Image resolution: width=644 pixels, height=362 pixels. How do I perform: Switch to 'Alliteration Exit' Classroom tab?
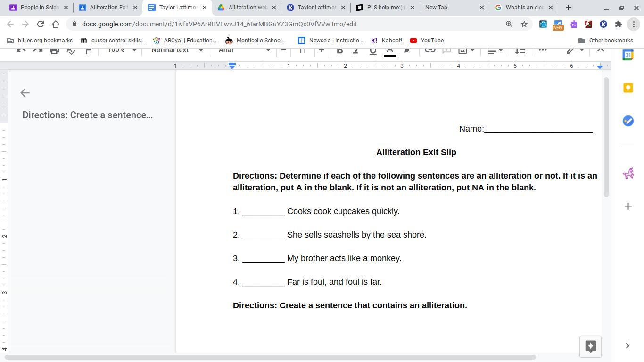click(108, 8)
